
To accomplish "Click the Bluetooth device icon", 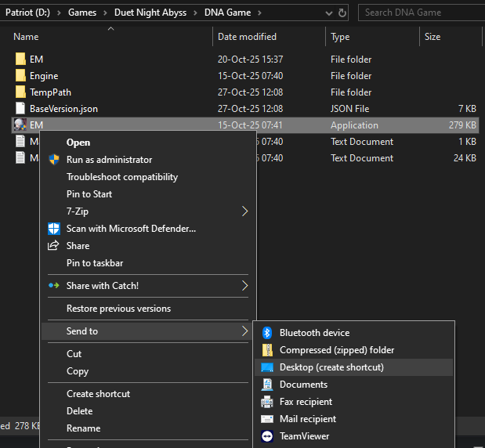I will (267, 333).
